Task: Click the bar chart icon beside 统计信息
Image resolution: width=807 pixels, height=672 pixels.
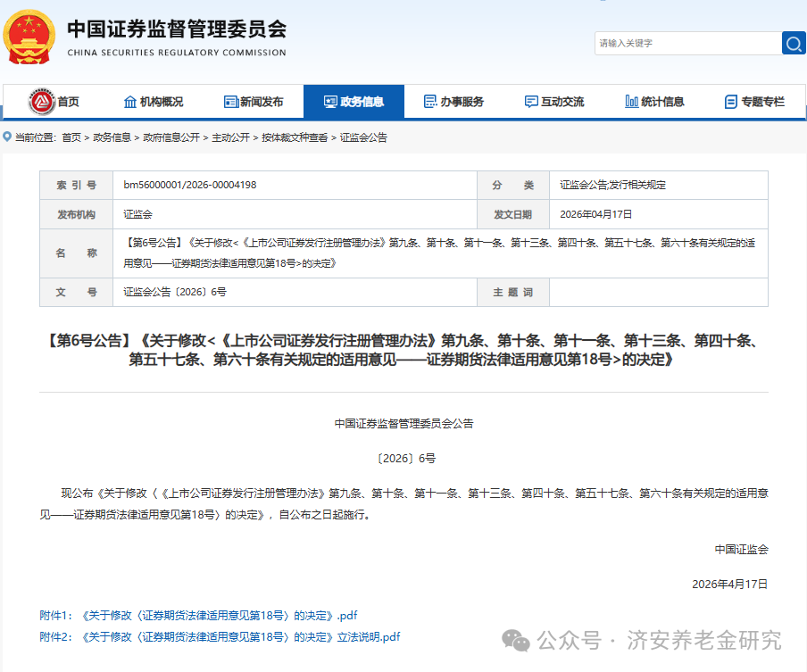Action: click(631, 102)
